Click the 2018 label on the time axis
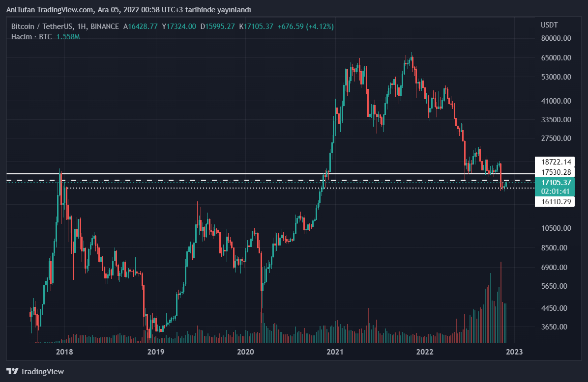The height and width of the screenshot is (382, 588). coord(64,352)
